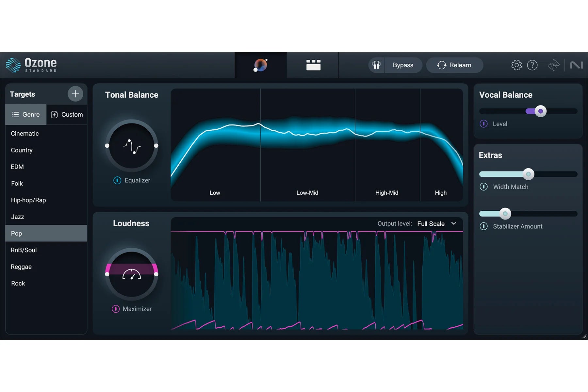Open the settings gear
This screenshot has height=392, width=588.
(x=516, y=65)
